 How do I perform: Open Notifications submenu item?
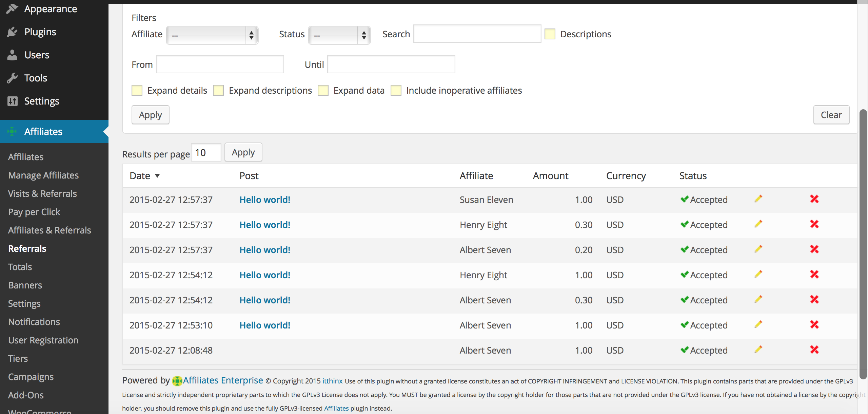point(34,322)
